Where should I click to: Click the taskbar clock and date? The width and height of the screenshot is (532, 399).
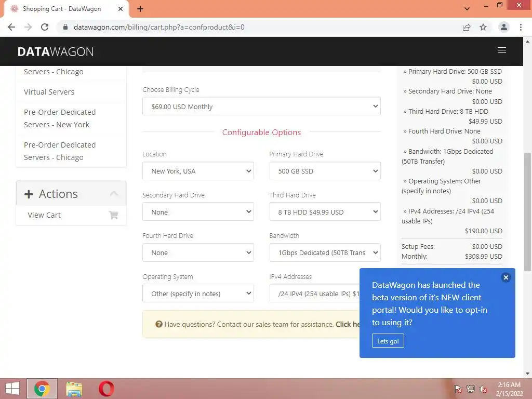509,389
